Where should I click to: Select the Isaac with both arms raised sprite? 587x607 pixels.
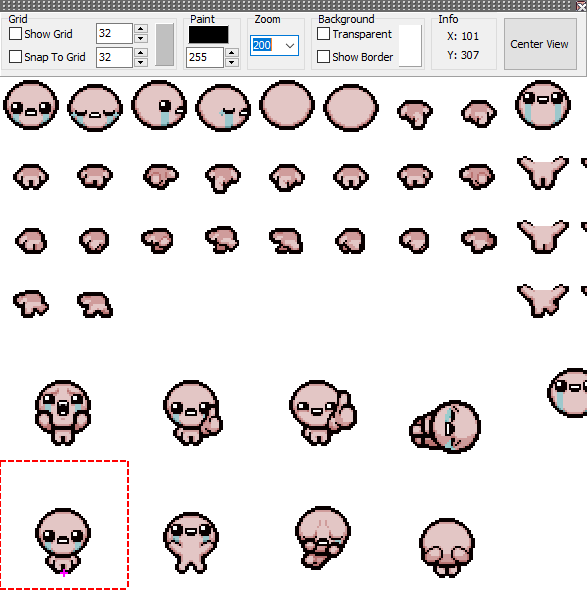tap(191, 543)
